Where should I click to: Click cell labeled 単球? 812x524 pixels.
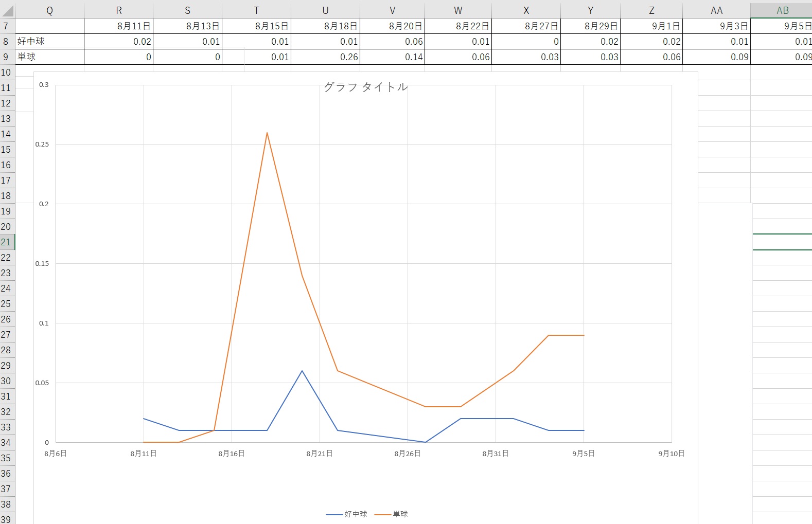(49, 57)
